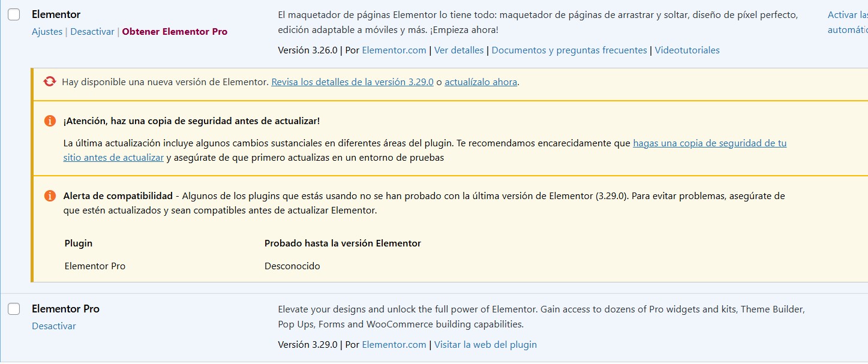Tick the Elementor plugin checkbox
The width and height of the screenshot is (868, 364).
point(14,15)
